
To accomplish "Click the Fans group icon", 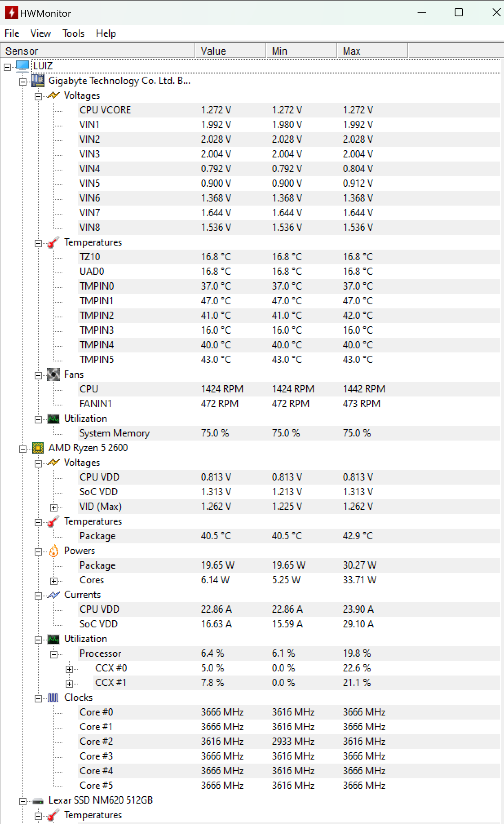I will click(x=53, y=374).
